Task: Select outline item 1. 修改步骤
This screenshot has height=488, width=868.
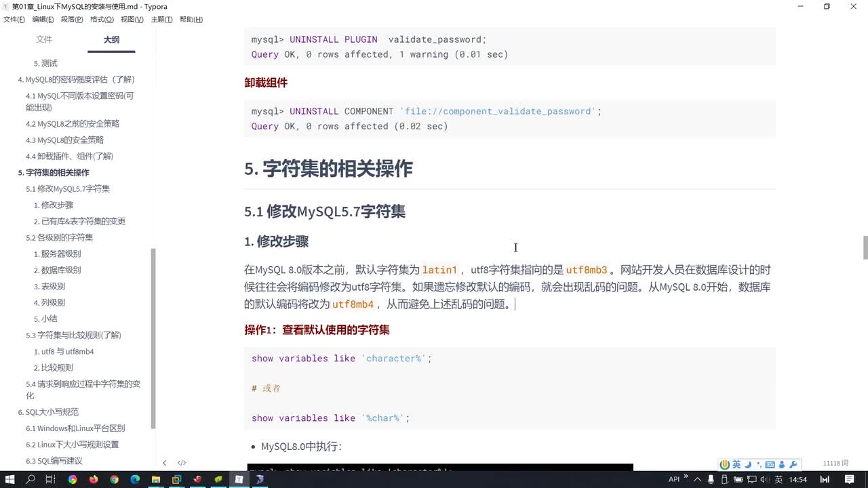Action: [x=54, y=205]
